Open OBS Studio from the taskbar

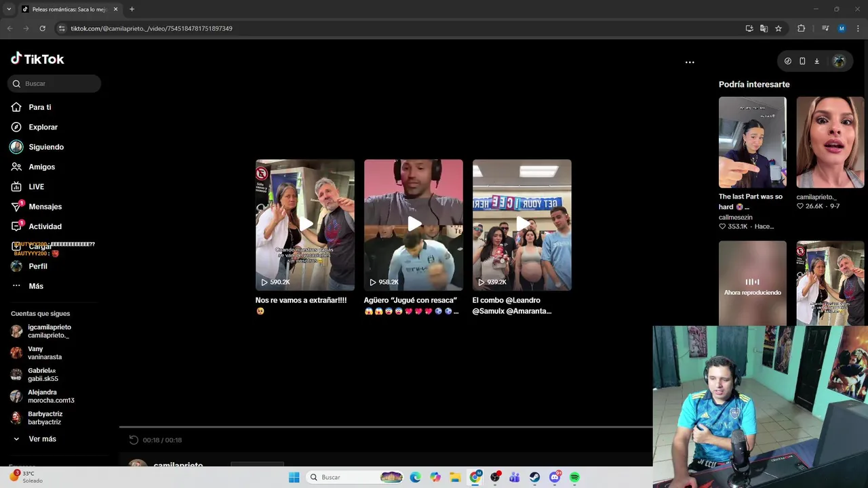click(495, 477)
